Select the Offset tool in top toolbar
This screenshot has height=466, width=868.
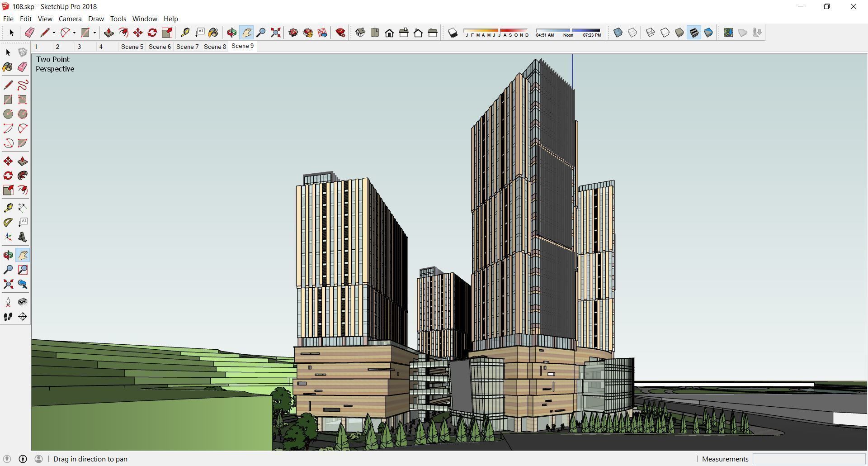(123, 33)
